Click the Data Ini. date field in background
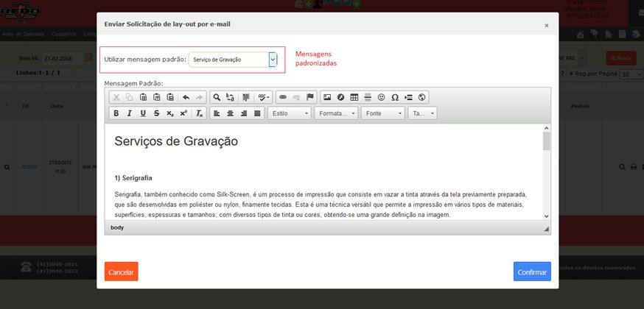644x309 pixels. pyautogui.click(x=62, y=59)
